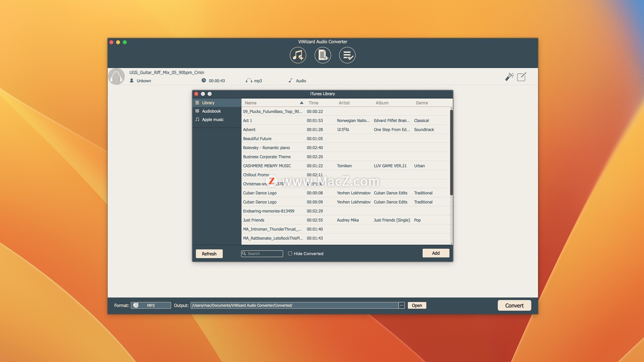644x362 pixels.
Task: Click the headphone album thumbnail
Action: 116,76
